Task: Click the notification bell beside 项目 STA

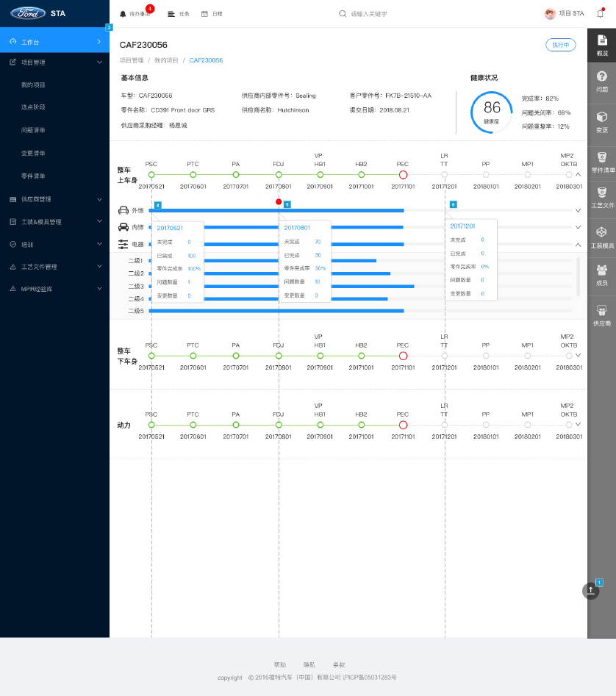Action: 600,13
